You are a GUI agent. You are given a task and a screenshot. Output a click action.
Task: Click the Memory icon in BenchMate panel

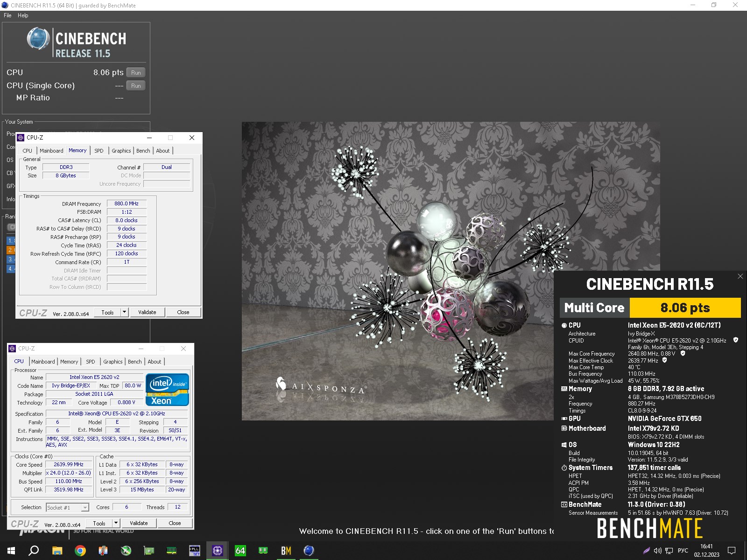point(564,389)
